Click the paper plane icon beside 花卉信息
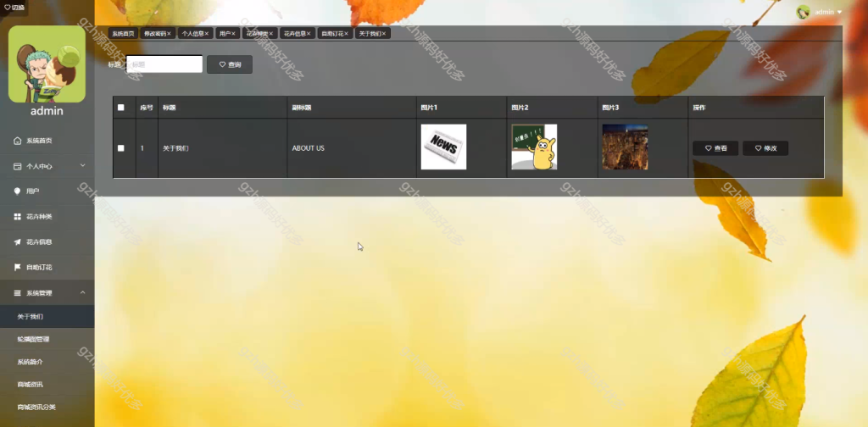 17,242
